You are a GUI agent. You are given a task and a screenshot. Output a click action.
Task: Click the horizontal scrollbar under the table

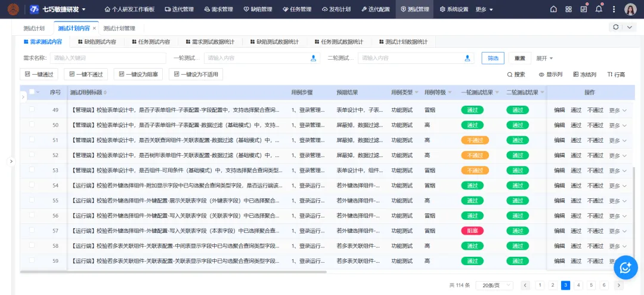(x=173, y=272)
